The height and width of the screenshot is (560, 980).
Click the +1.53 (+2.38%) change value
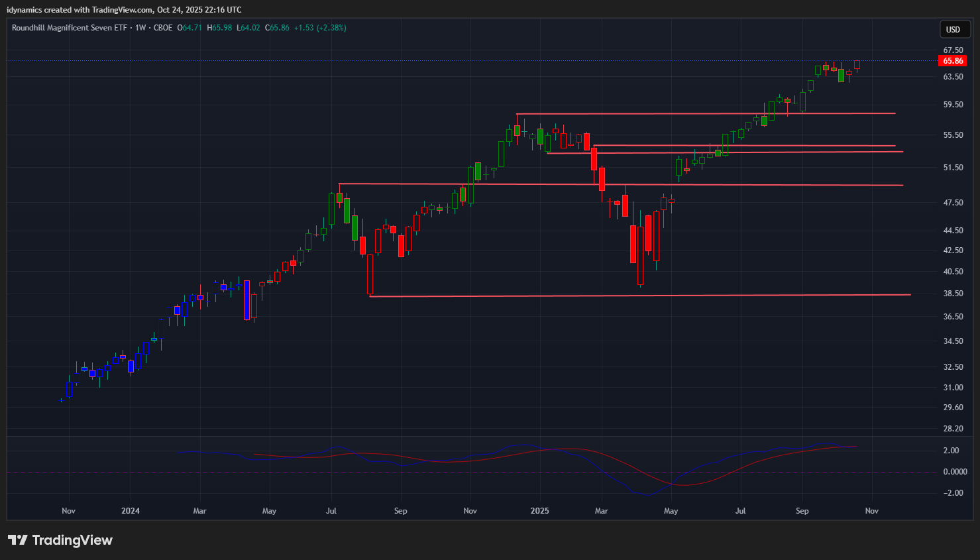click(x=320, y=28)
